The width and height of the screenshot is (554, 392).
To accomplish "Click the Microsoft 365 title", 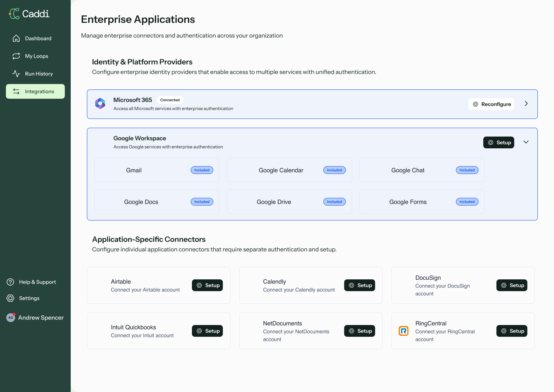I will 133,100.
